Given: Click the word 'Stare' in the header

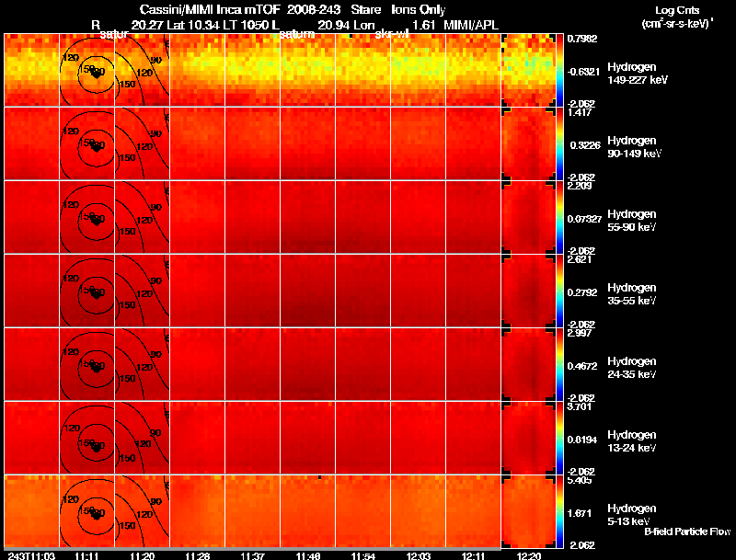Looking at the screenshot, I should tap(365, 9).
